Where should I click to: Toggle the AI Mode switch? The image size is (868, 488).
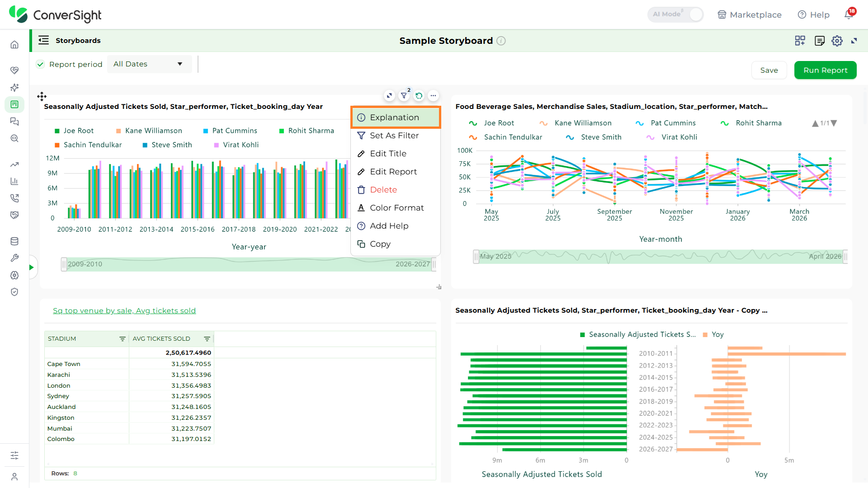(x=675, y=14)
